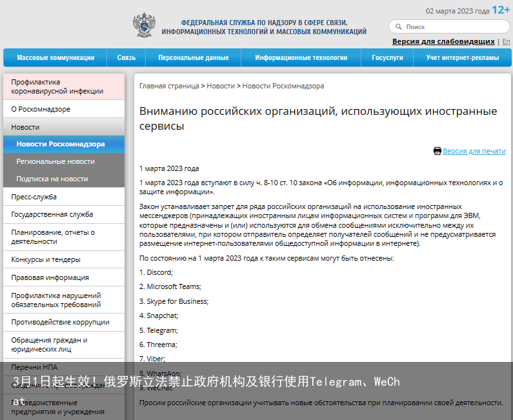513x420 pixels.
Task: Click the closing sentence Просим российские организации
Action: (321, 403)
